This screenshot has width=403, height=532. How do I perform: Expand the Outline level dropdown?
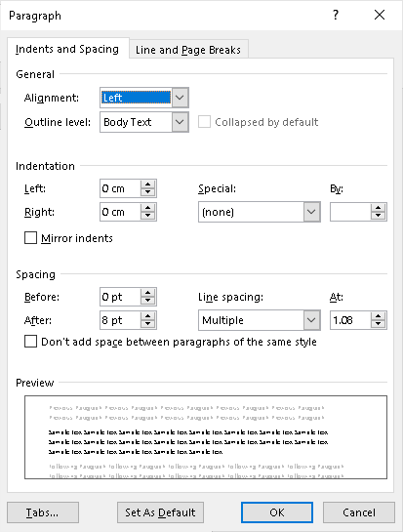pos(180,122)
